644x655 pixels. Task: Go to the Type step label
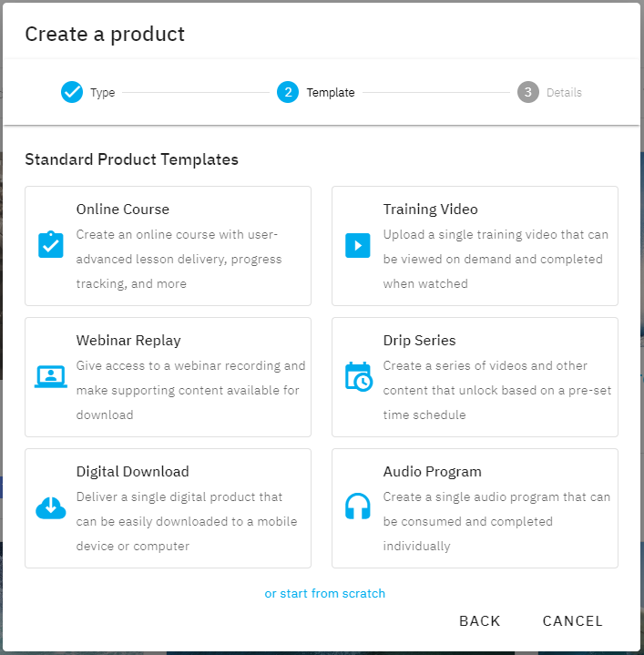(x=103, y=92)
